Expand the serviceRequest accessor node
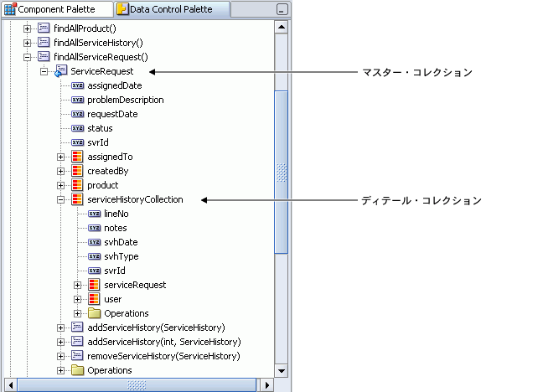The width and height of the screenshot is (543, 392). 78,285
